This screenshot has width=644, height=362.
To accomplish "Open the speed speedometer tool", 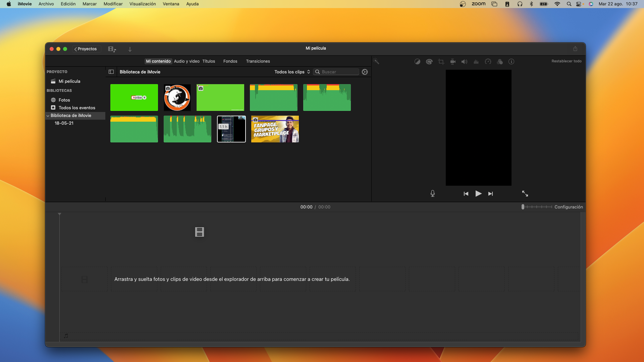I will [488, 62].
